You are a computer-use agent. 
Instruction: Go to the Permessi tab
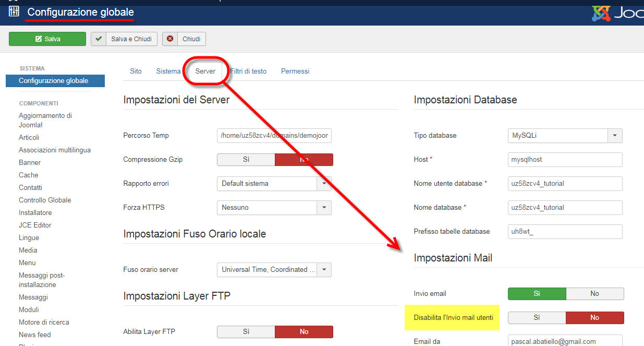tap(295, 71)
